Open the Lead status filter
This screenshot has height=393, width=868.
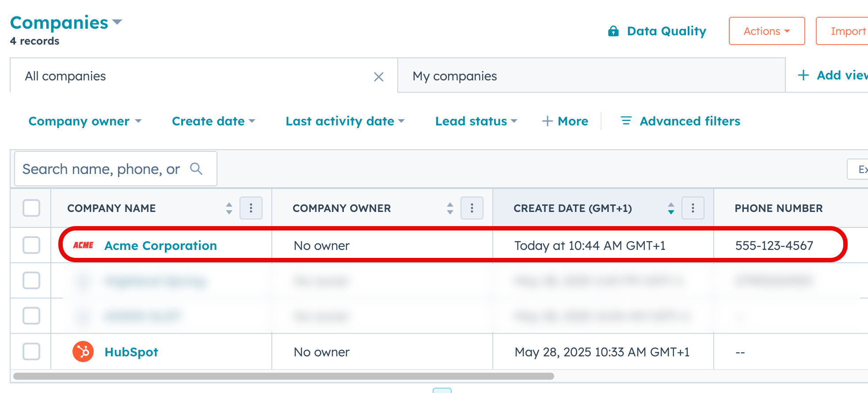[476, 121]
